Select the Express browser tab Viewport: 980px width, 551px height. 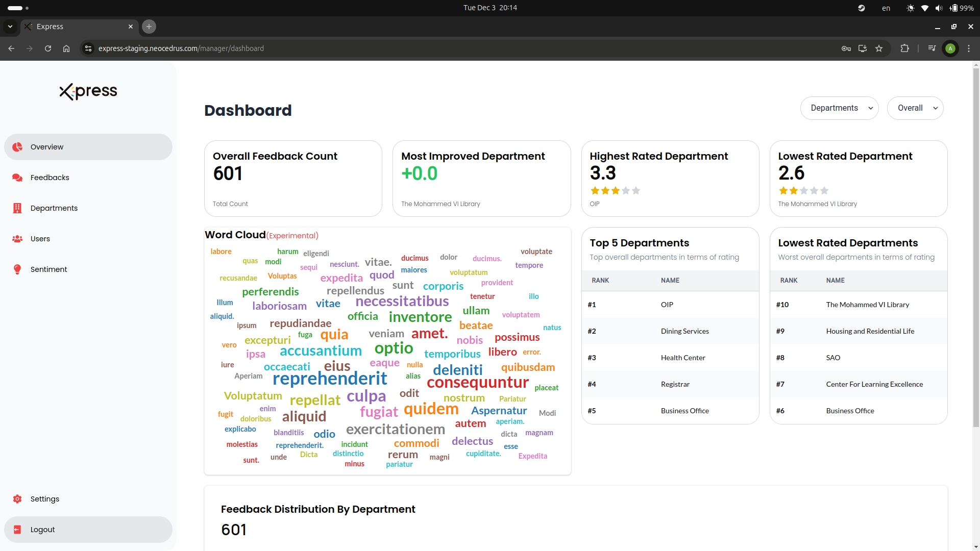79,27
